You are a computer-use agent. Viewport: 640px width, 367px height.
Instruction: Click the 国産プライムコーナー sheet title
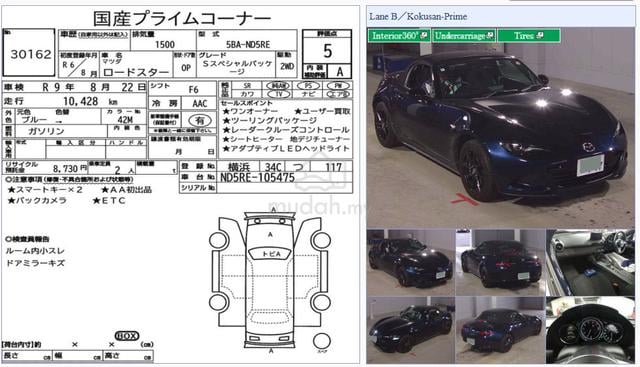[182, 18]
